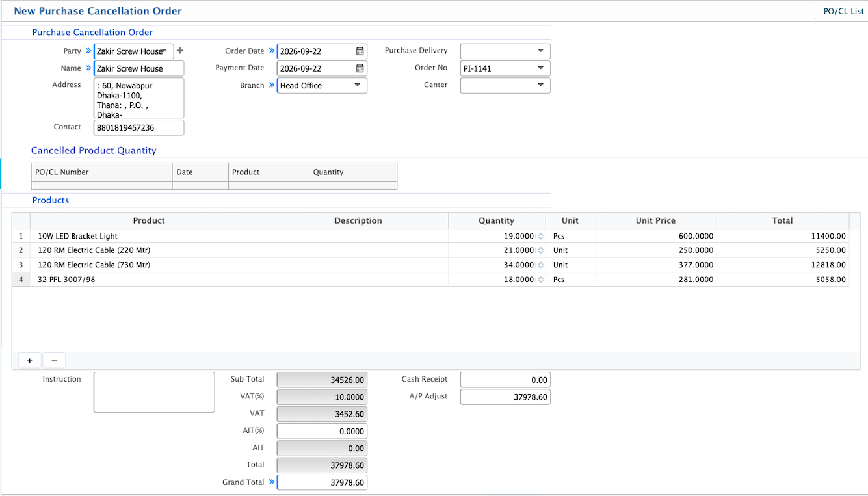
Task: Select row number 3 in Products table
Action: 21,265
